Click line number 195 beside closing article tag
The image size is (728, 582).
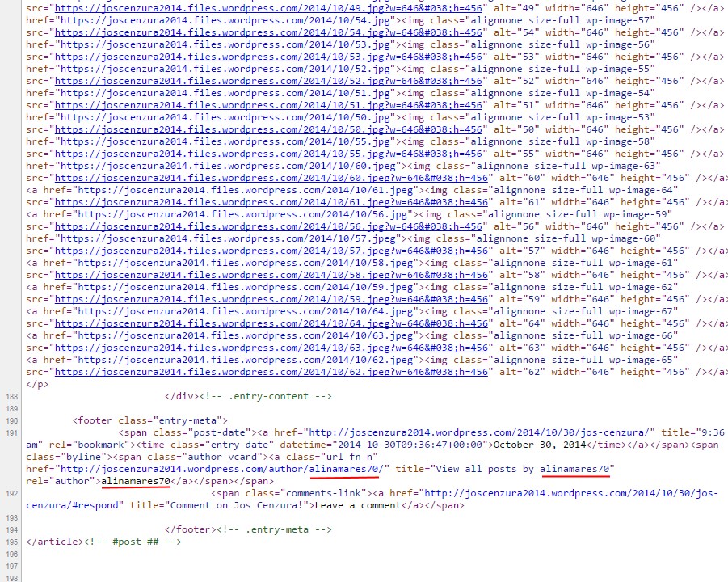[x=11, y=542]
